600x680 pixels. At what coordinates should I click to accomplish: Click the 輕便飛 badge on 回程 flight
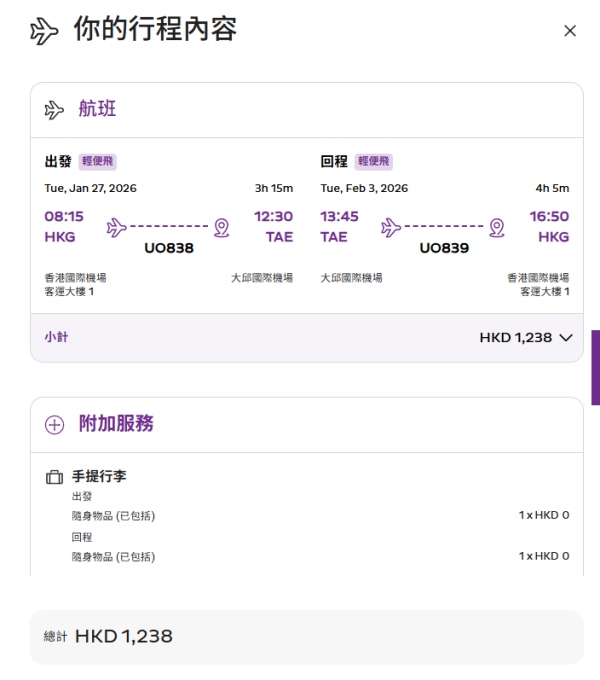click(374, 161)
